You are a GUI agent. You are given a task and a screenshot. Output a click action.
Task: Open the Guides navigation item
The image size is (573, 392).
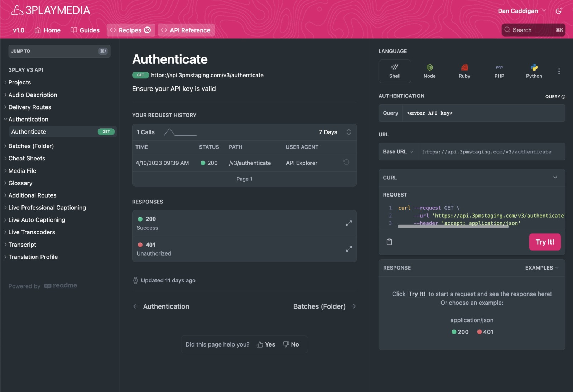click(85, 30)
